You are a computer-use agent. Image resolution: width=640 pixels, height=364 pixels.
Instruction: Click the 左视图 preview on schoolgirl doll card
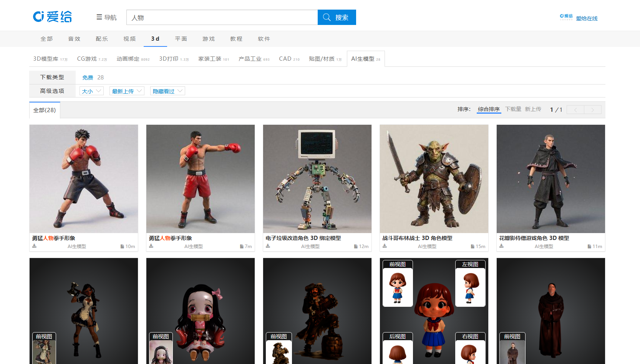[470, 283]
